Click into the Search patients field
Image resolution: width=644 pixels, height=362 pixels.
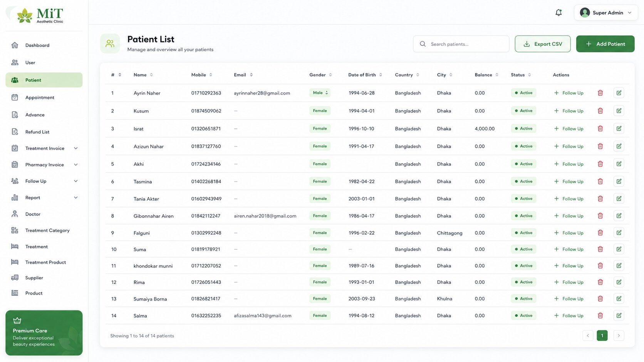tap(461, 44)
